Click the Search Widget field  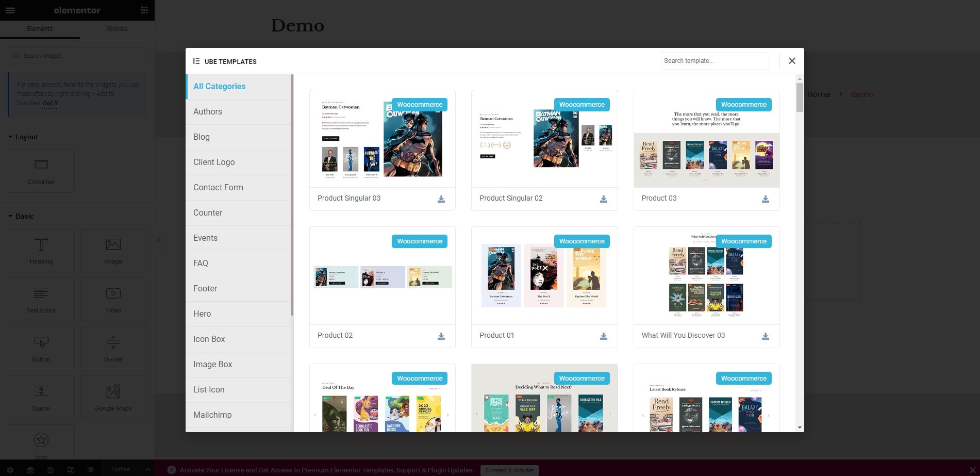[x=77, y=56]
